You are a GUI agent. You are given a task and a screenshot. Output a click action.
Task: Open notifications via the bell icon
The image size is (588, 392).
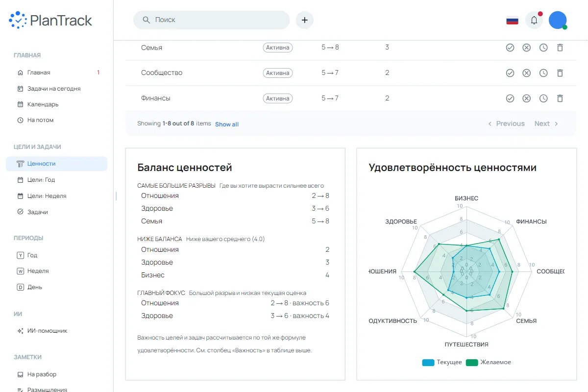(x=534, y=20)
